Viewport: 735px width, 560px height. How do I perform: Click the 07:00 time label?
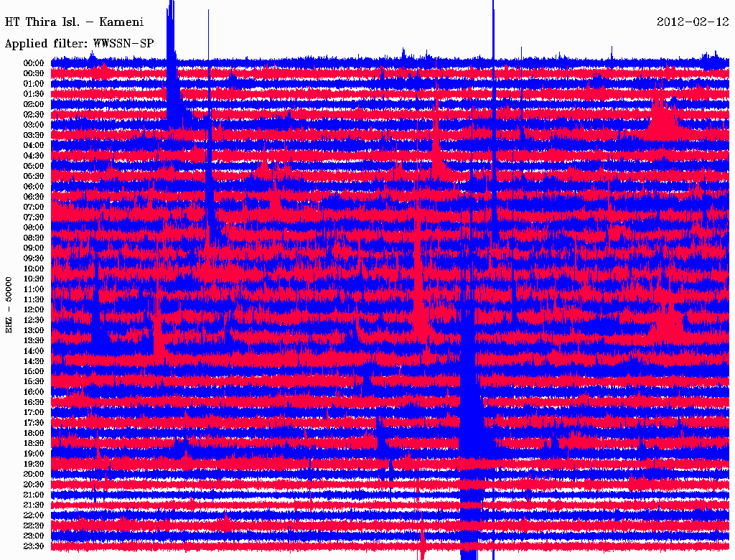[x=34, y=207]
